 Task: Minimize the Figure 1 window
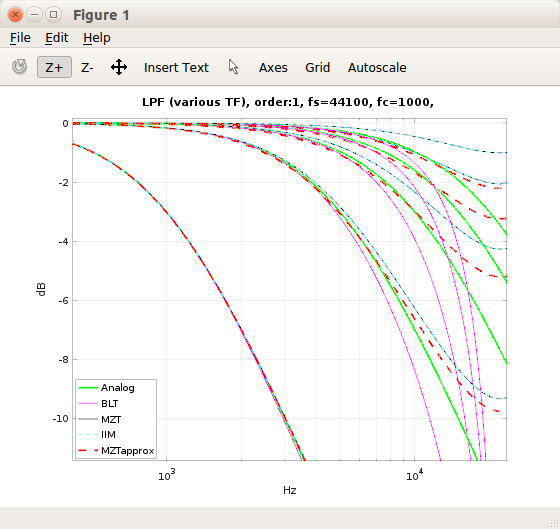34,15
